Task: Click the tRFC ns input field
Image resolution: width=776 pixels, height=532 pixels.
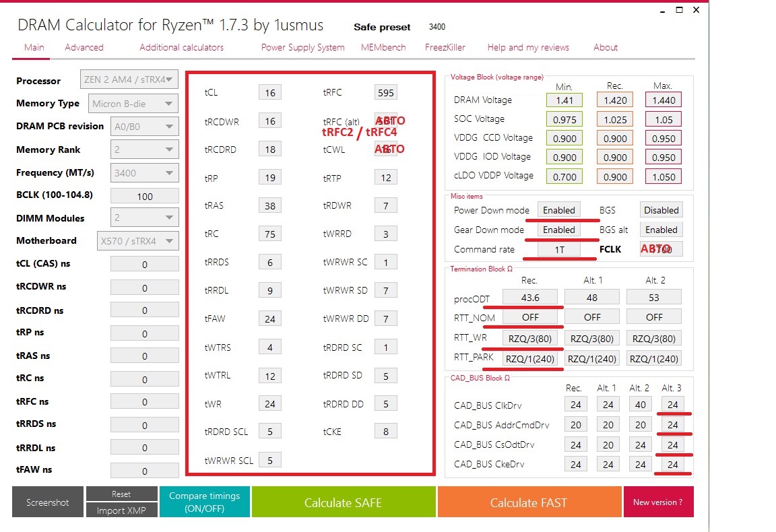Action: coord(145,402)
